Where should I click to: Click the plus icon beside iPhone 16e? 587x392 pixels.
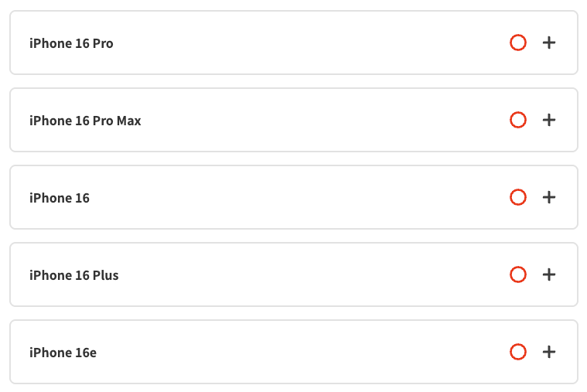pos(549,353)
